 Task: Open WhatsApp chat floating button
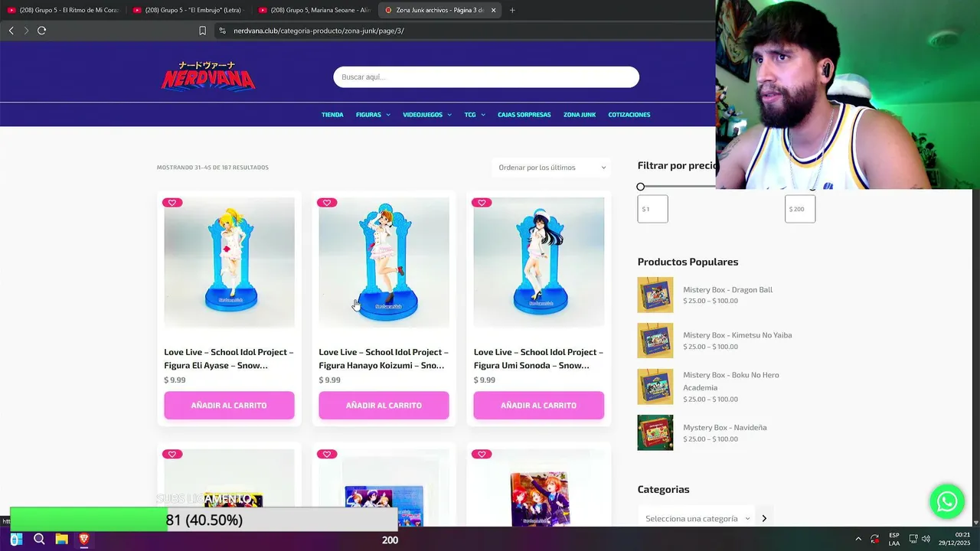click(x=947, y=501)
